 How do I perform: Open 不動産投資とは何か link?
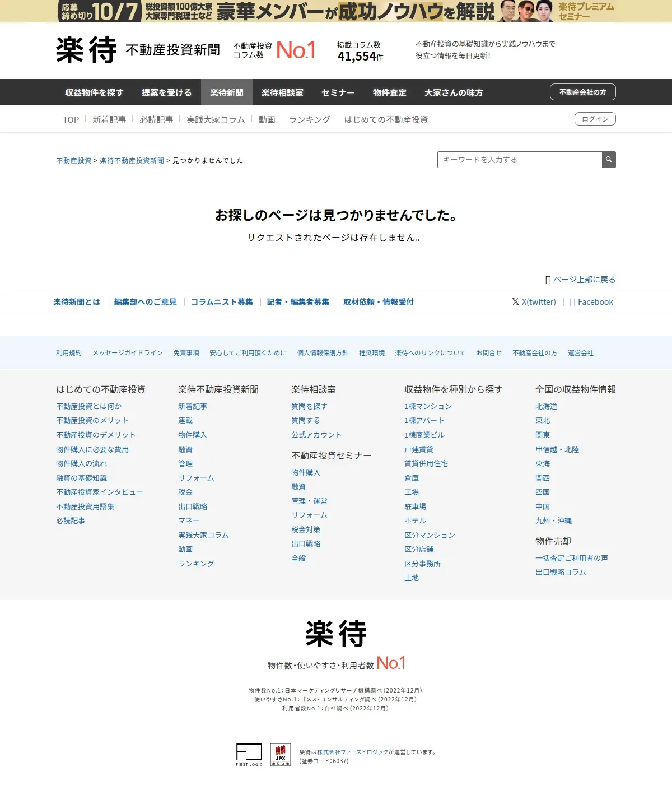88,406
